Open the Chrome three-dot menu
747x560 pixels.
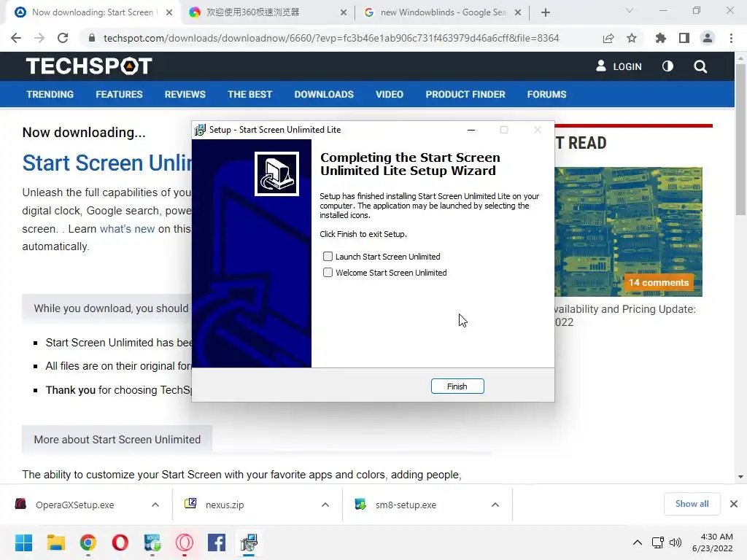pyautogui.click(x=731, y=38)
